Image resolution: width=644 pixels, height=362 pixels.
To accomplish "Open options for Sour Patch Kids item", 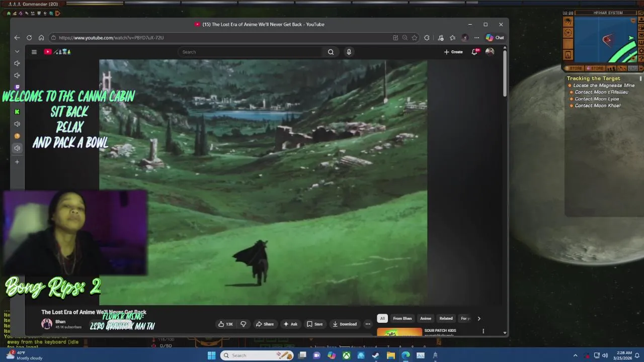I will pos(484,331).
